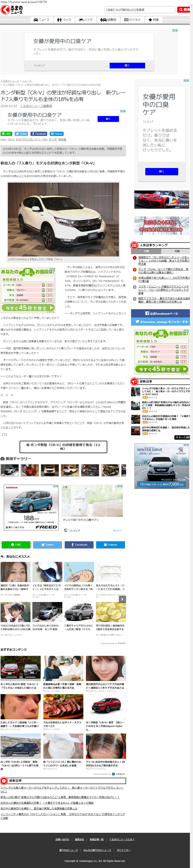Image resolution: width=193 pixels, height=868 pixels.
Task: Open the ビジネス navigation item
Action: pyautogui.click(x=132, y=20)
